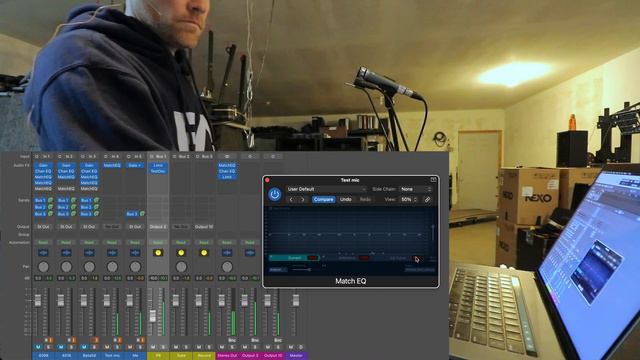Open MatchEQ plugin on Test mic strip
This screenshot has width=640, height=360.
tap(112, 165)
